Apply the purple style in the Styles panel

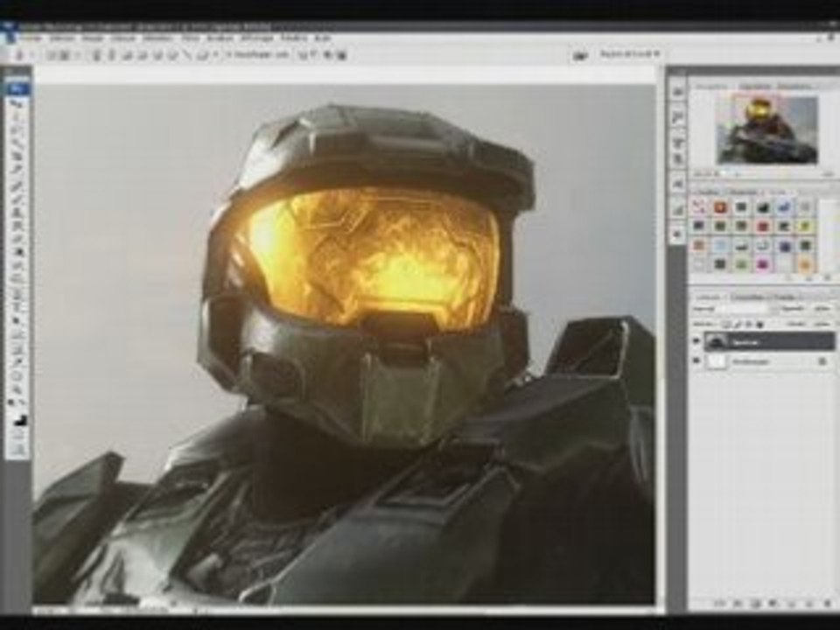coord(784,246)
